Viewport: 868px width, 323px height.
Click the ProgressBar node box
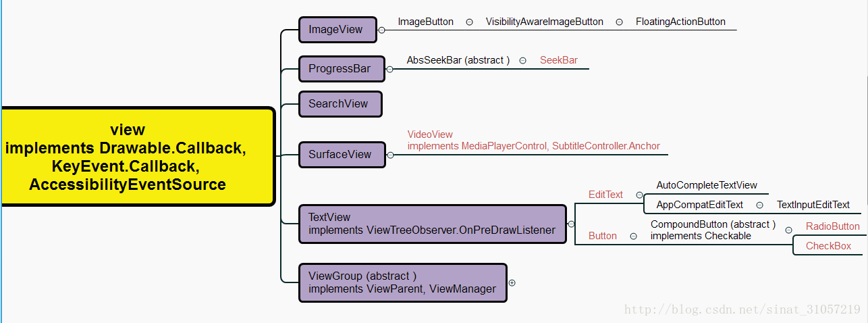click(x=341, y=69)
